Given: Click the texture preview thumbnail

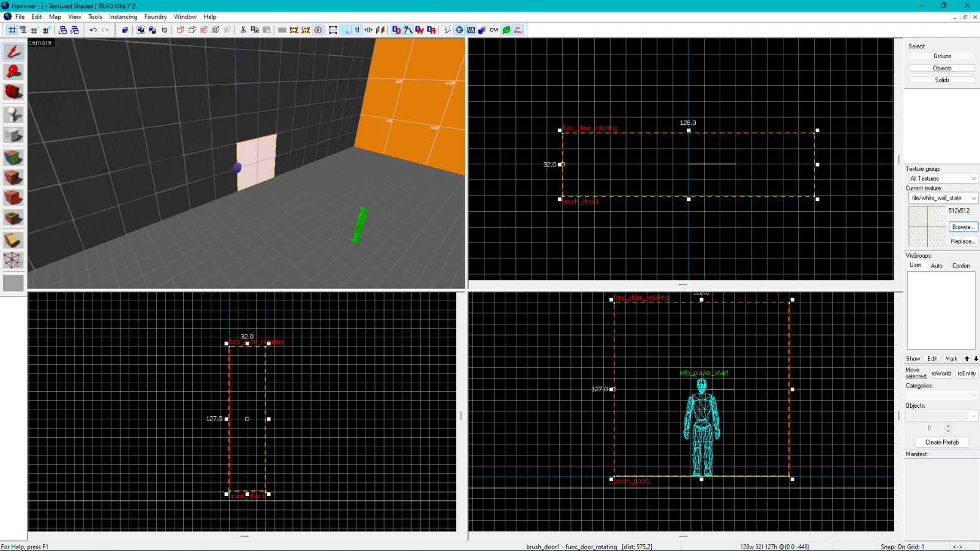Looking at the screenshot, I should (x=926, y=227).
